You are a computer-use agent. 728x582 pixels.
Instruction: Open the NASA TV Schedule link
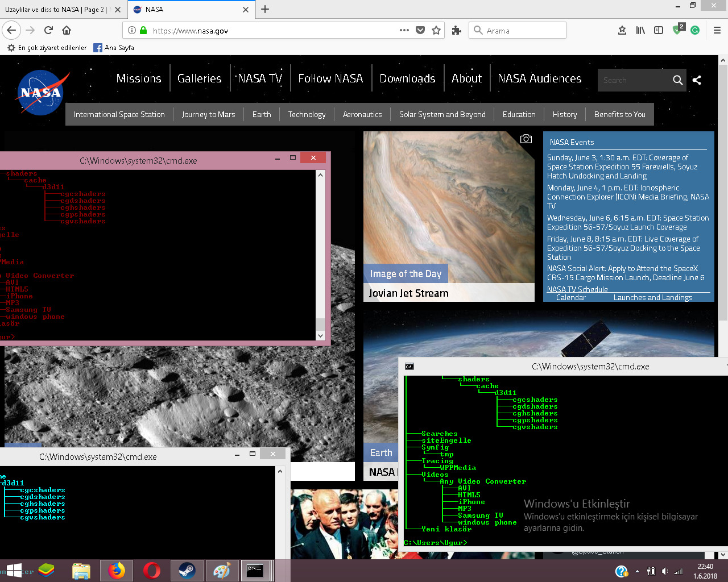pyautogui.click(x=577, y=289)
